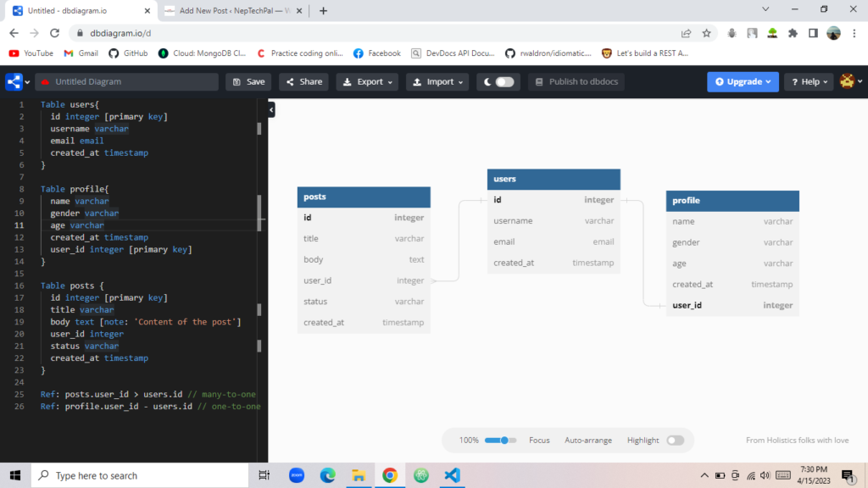Click the email row in users table
868x488 pixels.
click(x=554, y=241)
